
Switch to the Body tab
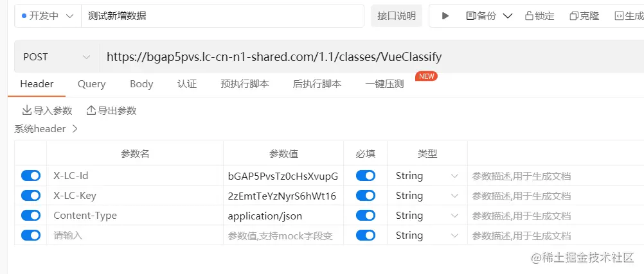[141, 84]
